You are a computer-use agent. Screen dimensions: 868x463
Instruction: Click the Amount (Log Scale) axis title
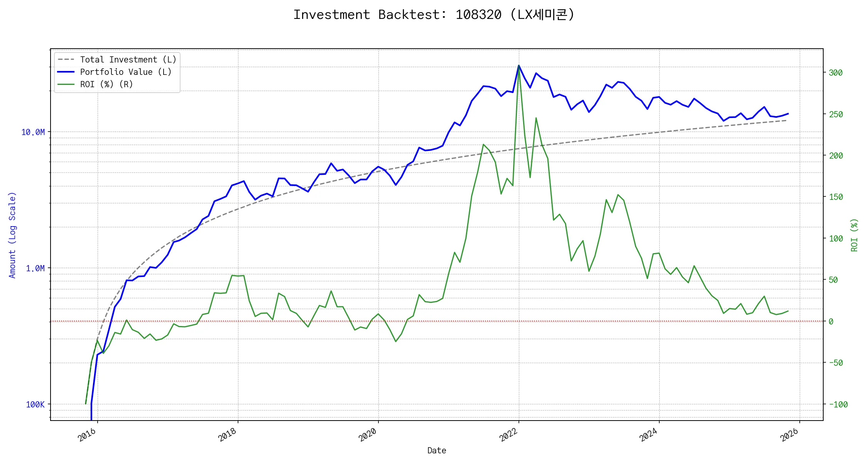12,235
